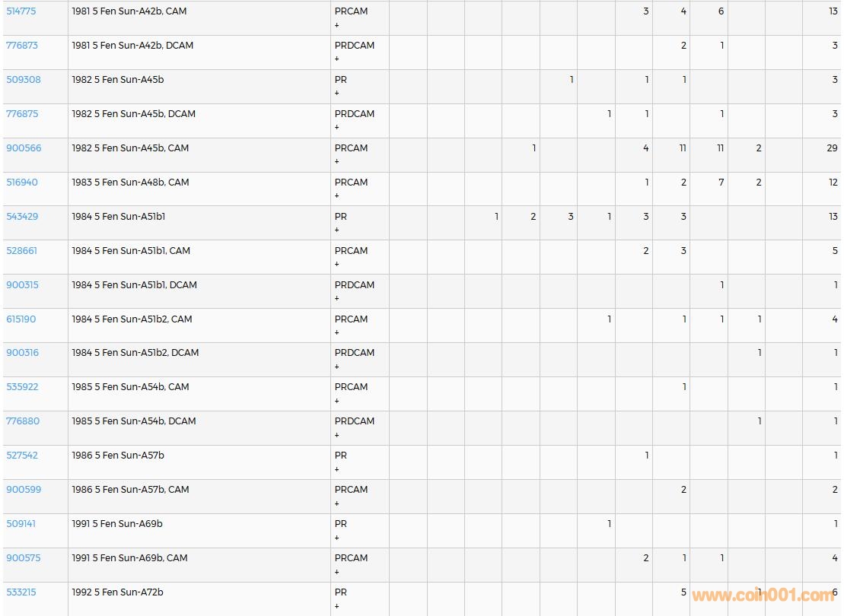
Task: Expand plus sign under PR for 1982 Sun-A45b
Action: 337,94
